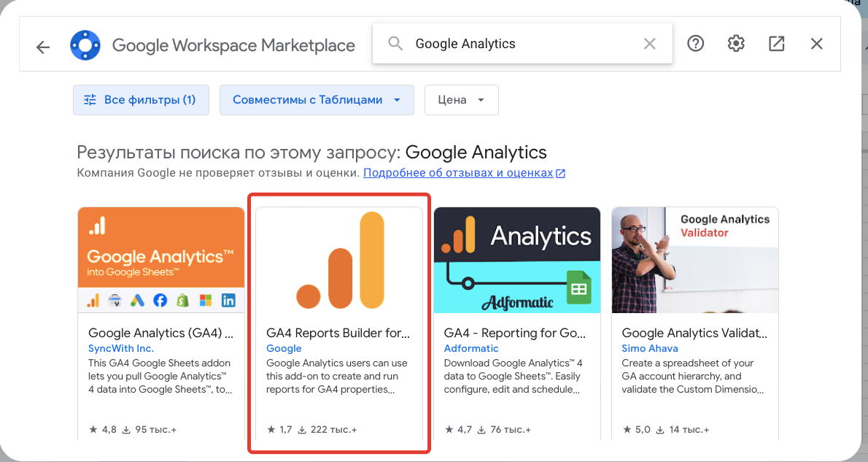Screen dimensions: 868x462
Task: Expand the "Совместимы с Таблицами" dropdown
Action: [x=317, y=100]
